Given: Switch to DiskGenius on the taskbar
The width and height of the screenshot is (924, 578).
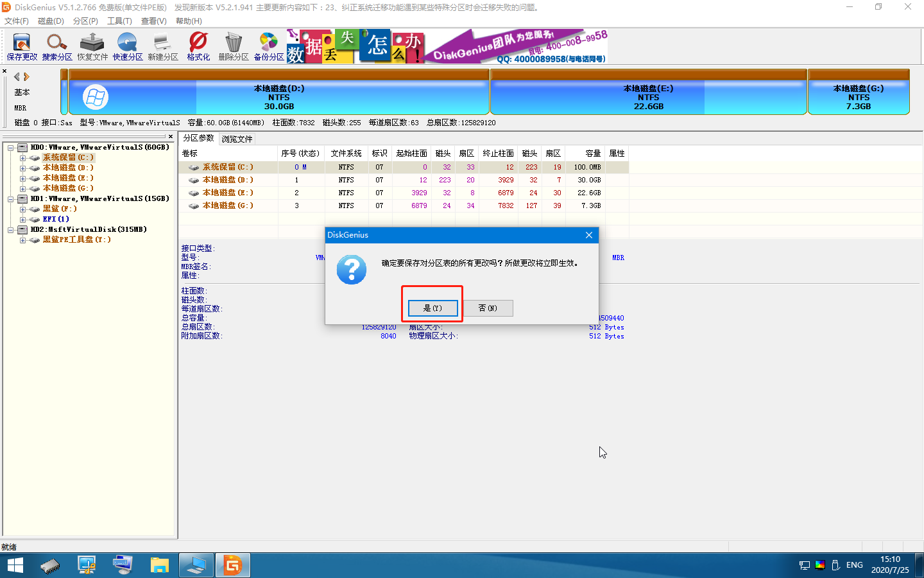Looking at the screenshot, I should [232, 565].
